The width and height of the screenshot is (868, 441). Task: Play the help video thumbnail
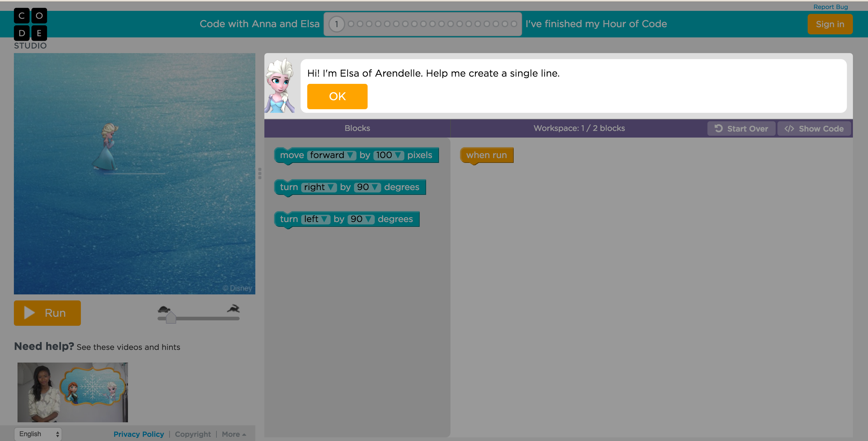pos(72,392)
